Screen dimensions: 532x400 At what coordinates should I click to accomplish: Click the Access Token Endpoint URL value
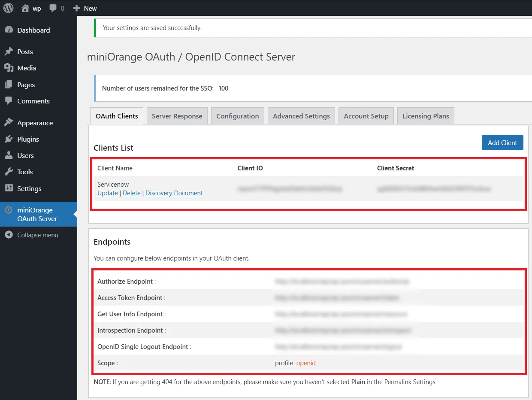click(338, 298)
